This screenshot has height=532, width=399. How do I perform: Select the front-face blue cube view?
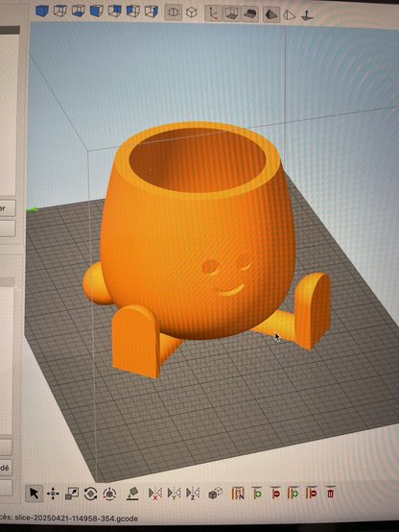tap(97, 12)
